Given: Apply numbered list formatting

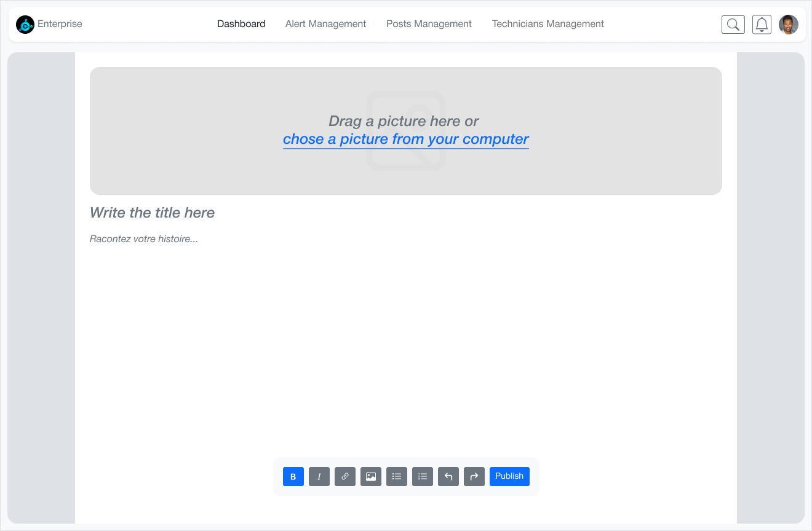Looking at the screenshot, I should (423, 476).
